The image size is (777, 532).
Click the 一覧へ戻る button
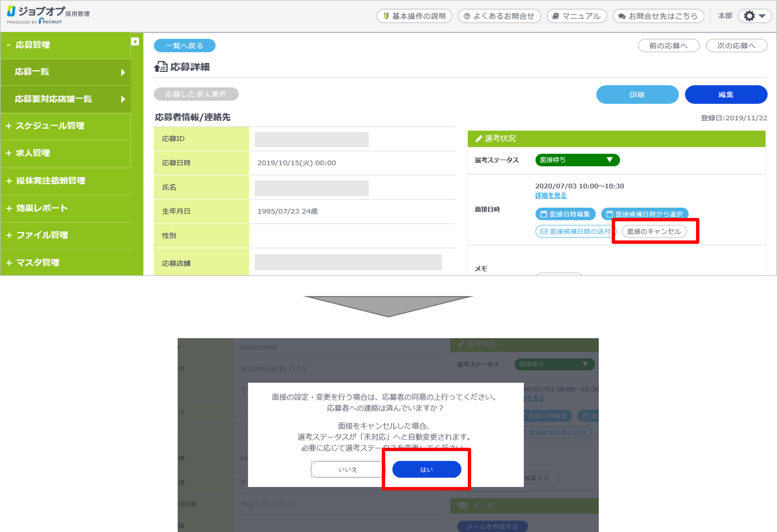point(184,46)
